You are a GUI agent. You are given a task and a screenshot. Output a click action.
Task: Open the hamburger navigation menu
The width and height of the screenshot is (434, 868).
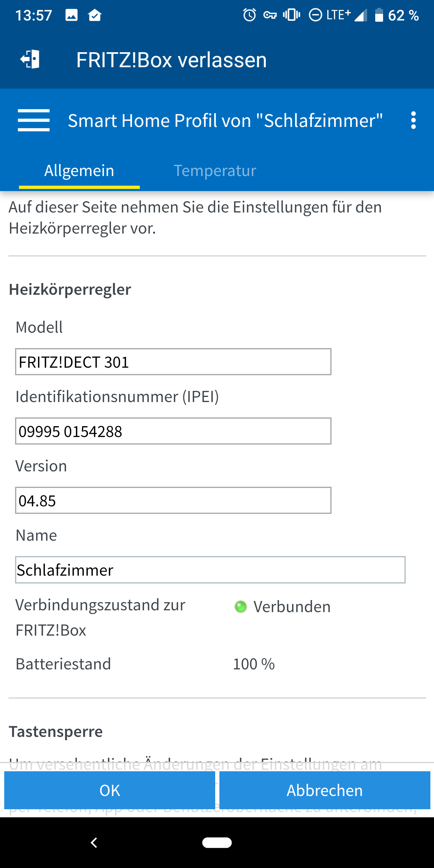point(34,120)
